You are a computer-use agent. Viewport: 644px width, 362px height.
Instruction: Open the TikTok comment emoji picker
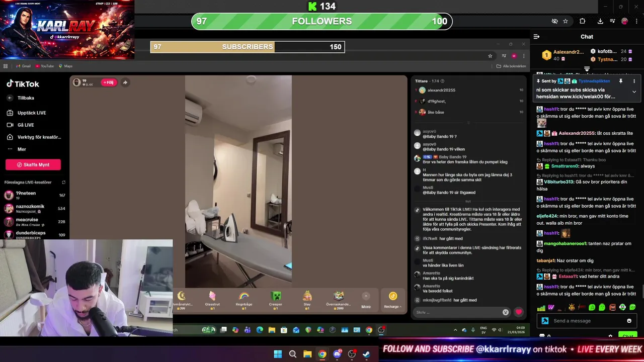(x=505, y=312)
